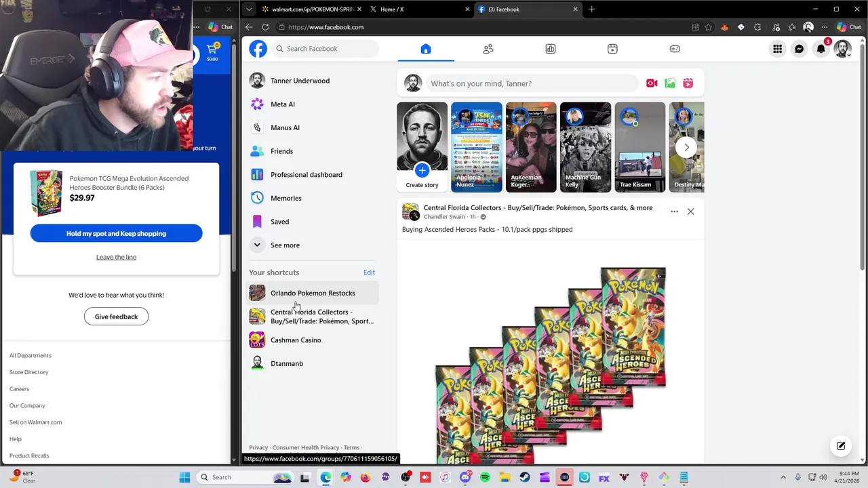Open Manus AI from sidebar
Screen dimensions: 868x488
click(313, 127)
